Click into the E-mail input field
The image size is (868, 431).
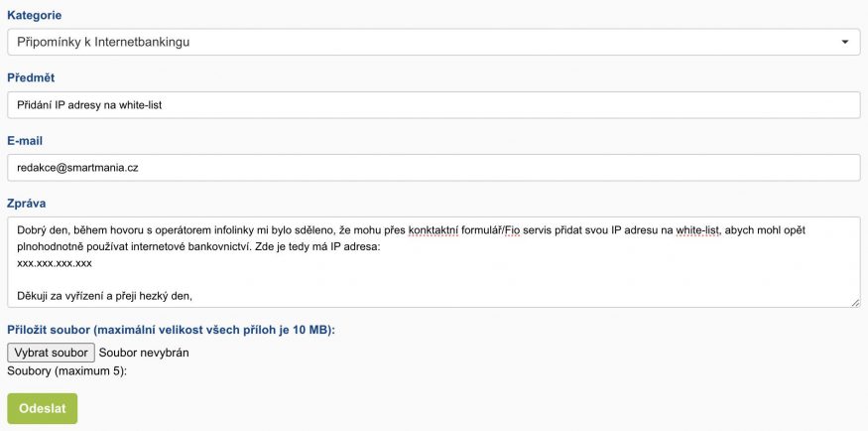(x=433, y=168)
